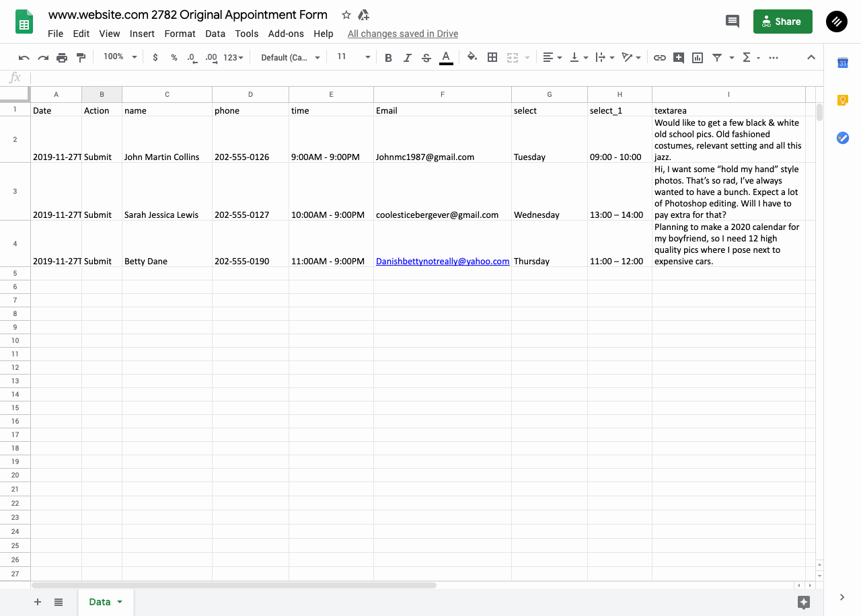This screenshot has width=861, height=616.
Task: Click the green Share button
Action: tap(782, 22)
